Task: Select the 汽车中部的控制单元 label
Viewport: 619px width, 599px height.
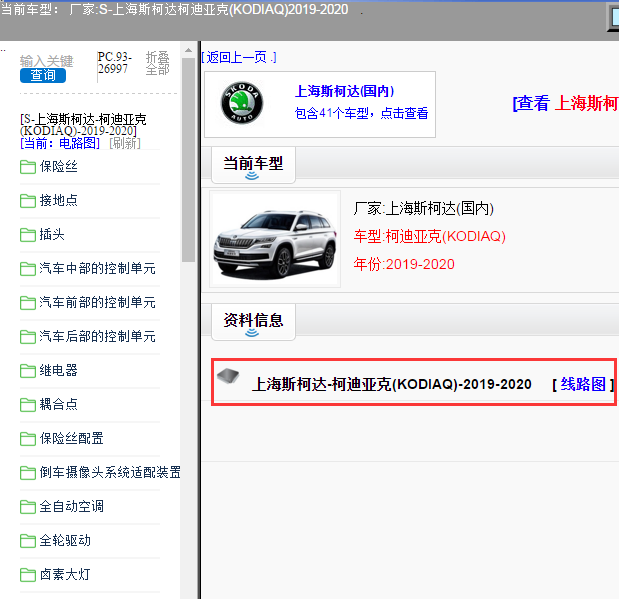Action: [x=97, y=269]
